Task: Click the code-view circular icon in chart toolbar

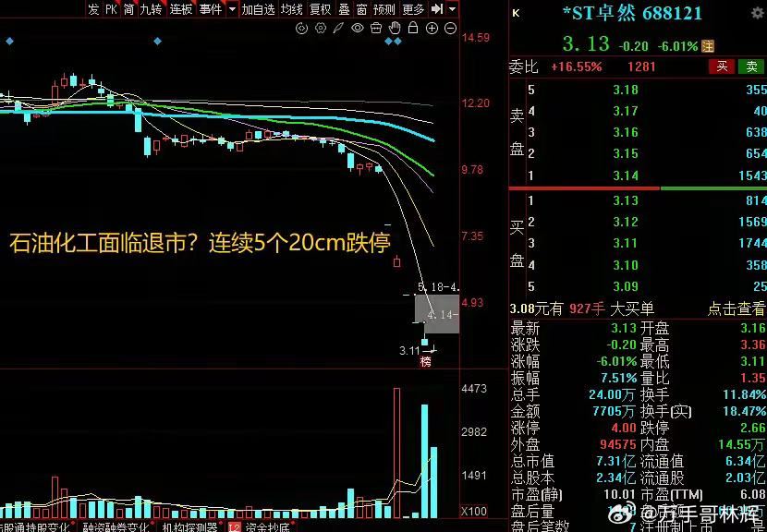Action: [302, 29]
